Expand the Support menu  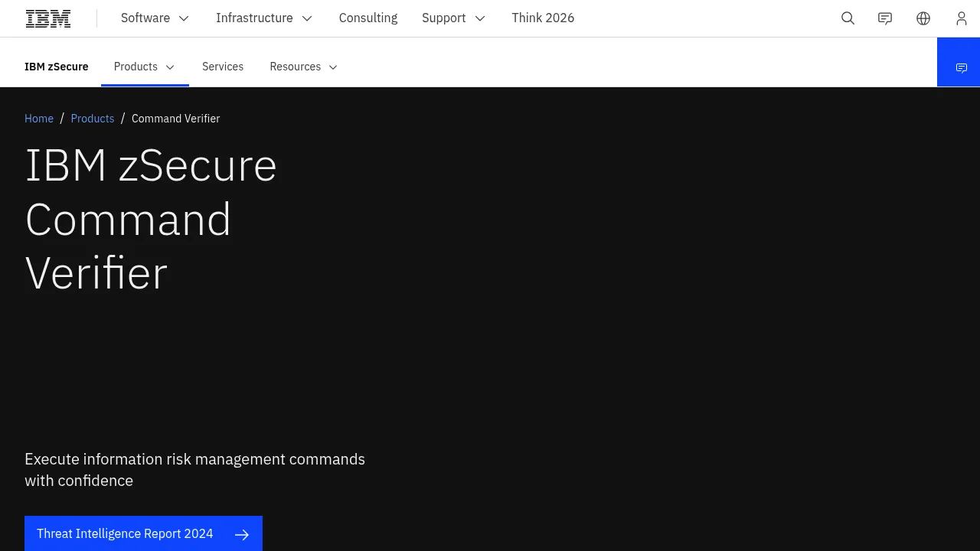pos(453,18)
